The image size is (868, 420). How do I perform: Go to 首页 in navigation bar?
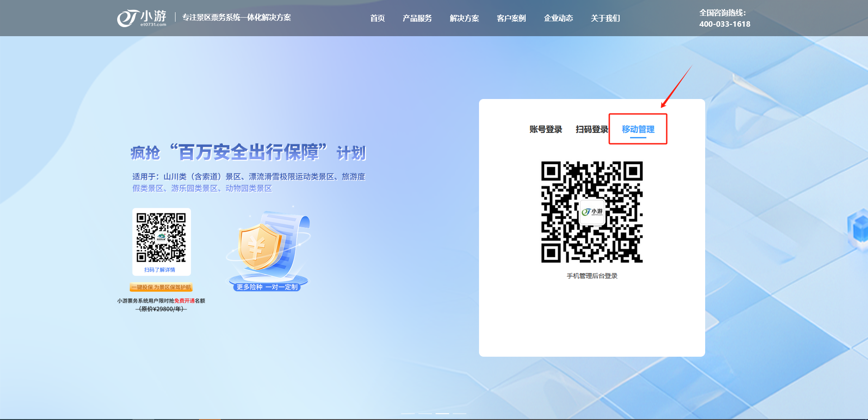coord(377,18)
